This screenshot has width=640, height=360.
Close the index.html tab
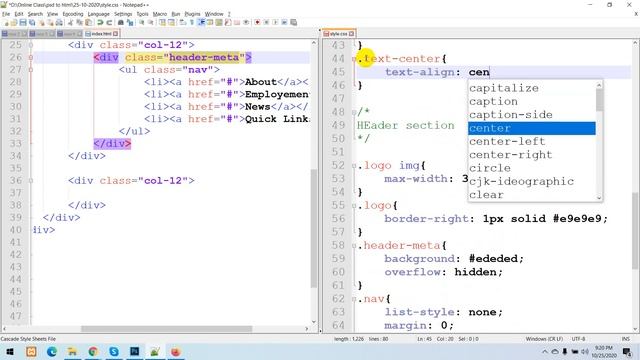coord(116,34)
